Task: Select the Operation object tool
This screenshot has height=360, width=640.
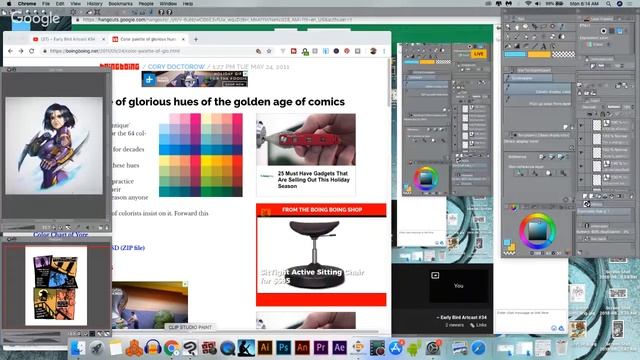Action: (x=526, y=27)
